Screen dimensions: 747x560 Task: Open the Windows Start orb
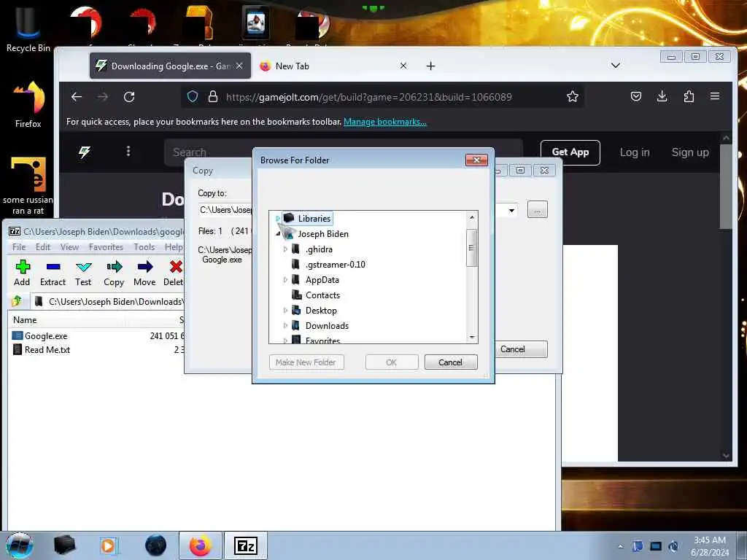click(x=20, y=545)
